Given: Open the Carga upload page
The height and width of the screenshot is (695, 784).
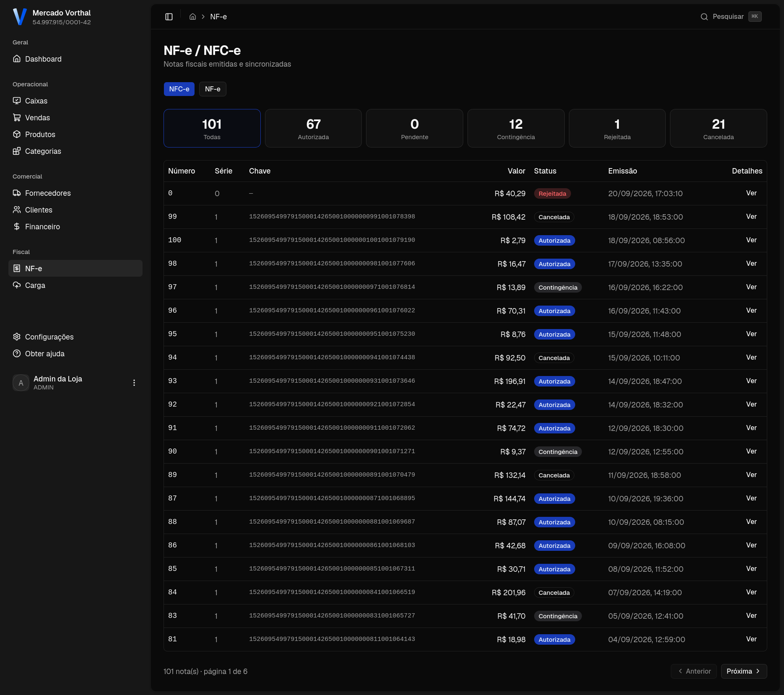Looking at the screenshot, I should [75, 285].
